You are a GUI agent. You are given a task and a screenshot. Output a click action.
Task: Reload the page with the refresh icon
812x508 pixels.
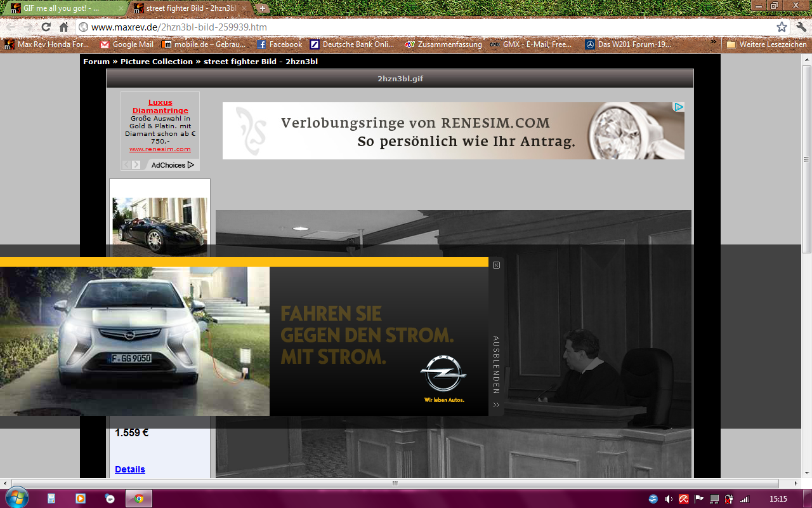point(46,27)
